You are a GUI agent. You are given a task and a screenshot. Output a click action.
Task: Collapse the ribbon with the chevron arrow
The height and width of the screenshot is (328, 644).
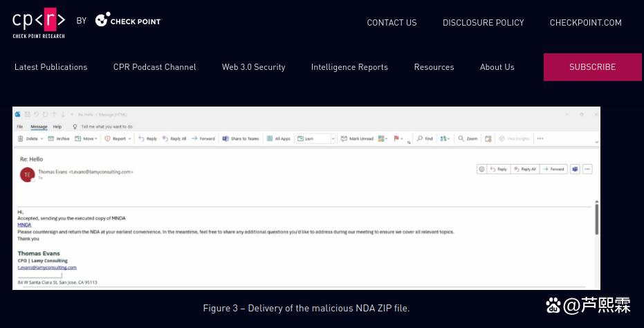click(x=596, y=143)
